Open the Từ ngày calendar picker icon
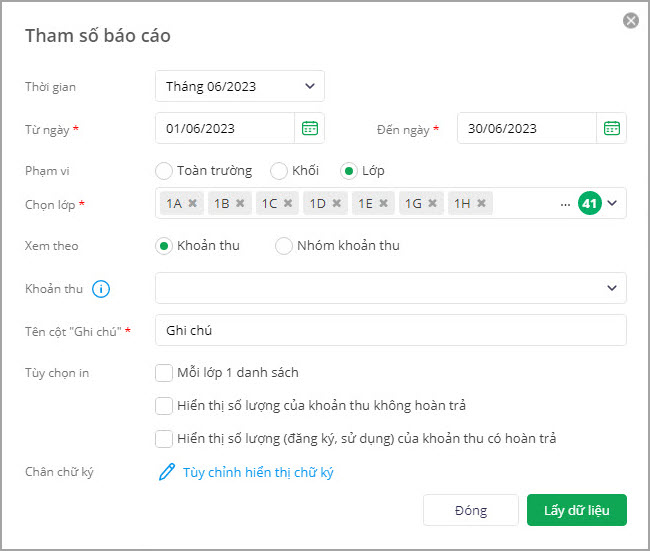 [310, 128]
